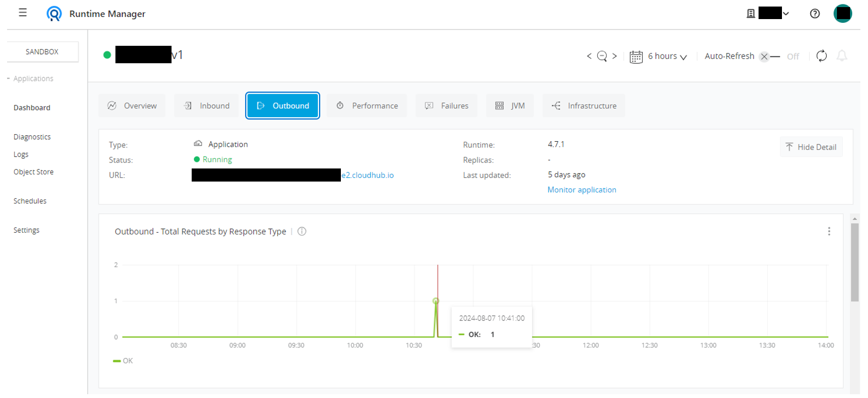Collapse details with Hide Detail button

811,147
